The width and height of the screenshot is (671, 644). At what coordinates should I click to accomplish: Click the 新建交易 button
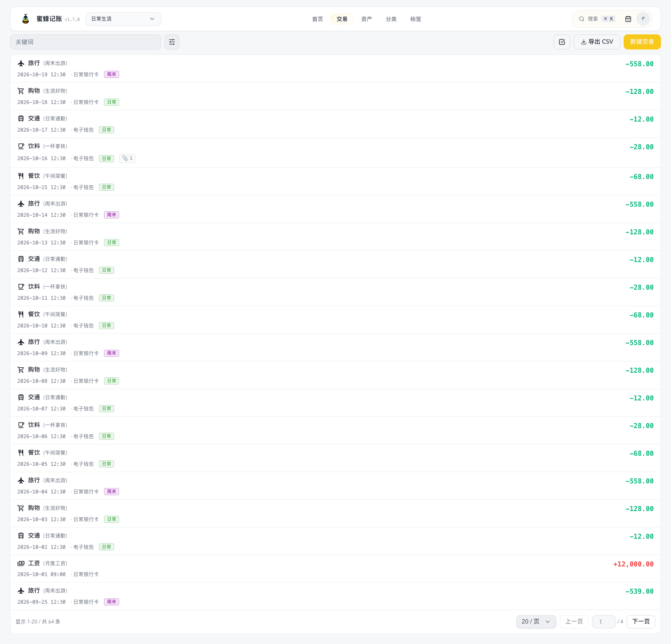pyautogui.click(x=642, y=42)
